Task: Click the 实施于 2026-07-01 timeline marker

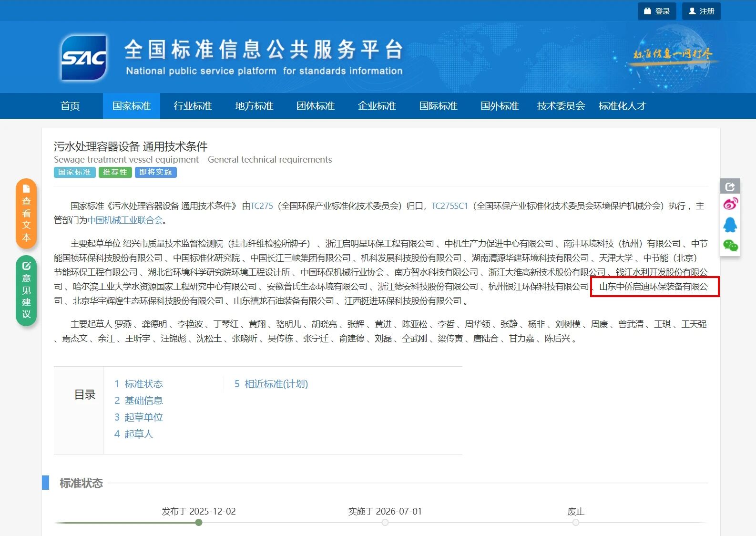Action: tap(385, 523)
